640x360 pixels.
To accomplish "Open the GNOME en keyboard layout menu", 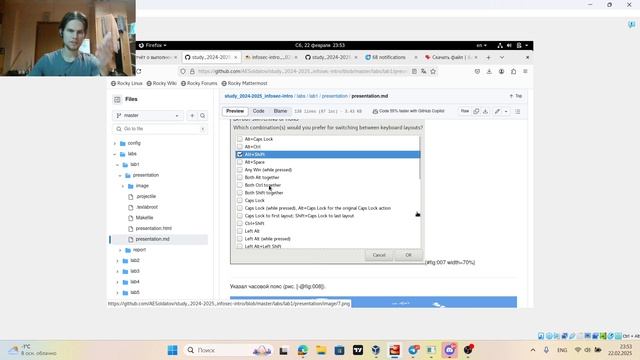I will pyautogui.click(x=482, y=45).
